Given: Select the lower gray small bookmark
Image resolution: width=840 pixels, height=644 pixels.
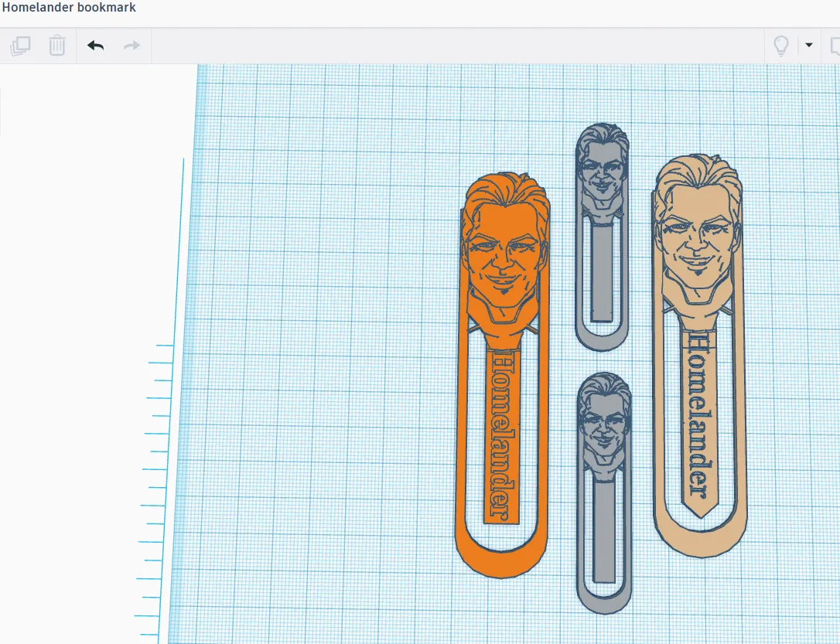Looking at the screenshot, I should [604, 492].
